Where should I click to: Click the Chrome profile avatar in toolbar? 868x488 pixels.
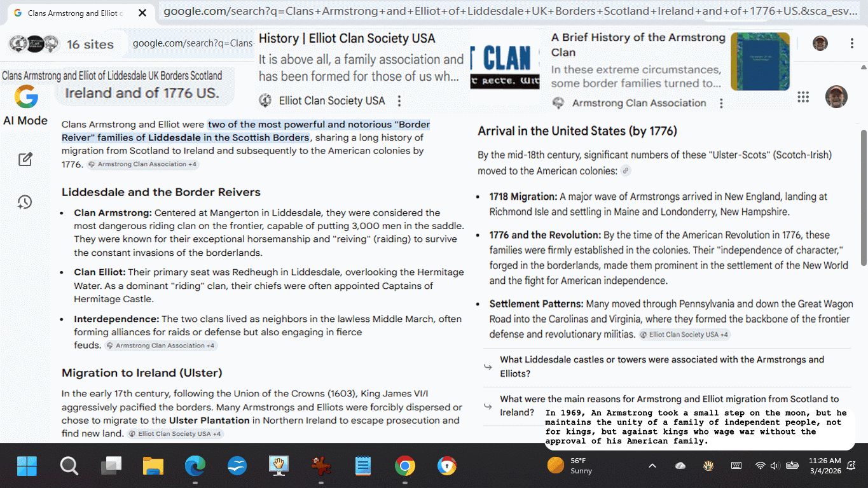tap(820, 43)
